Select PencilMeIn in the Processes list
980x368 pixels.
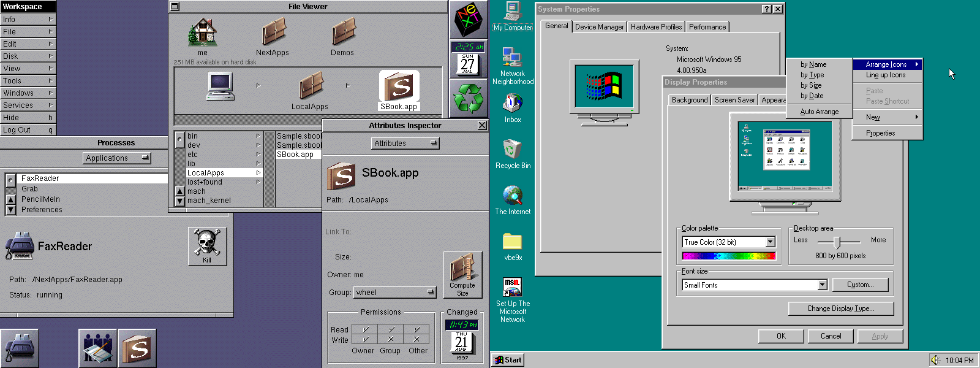point(41,199)
